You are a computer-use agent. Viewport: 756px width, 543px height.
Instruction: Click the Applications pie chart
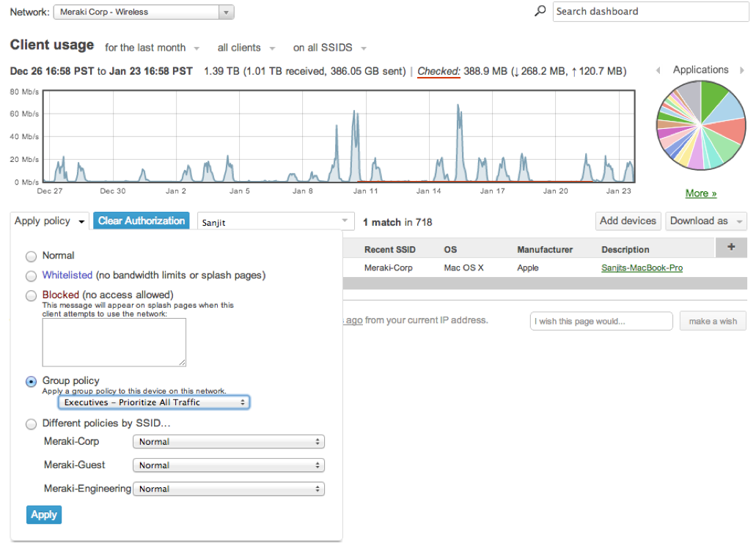click(701, 125)
